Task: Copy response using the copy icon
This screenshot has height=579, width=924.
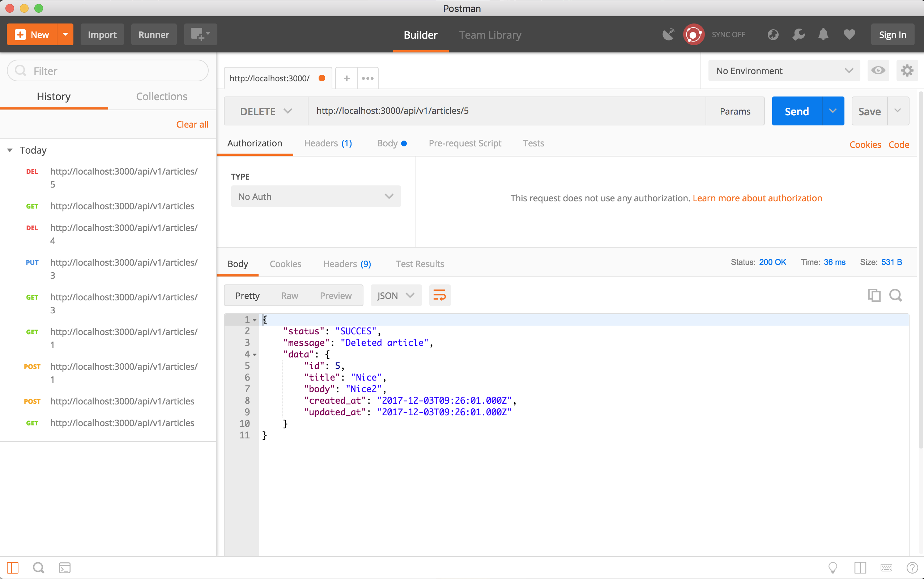Action: [x=874, y=295]
